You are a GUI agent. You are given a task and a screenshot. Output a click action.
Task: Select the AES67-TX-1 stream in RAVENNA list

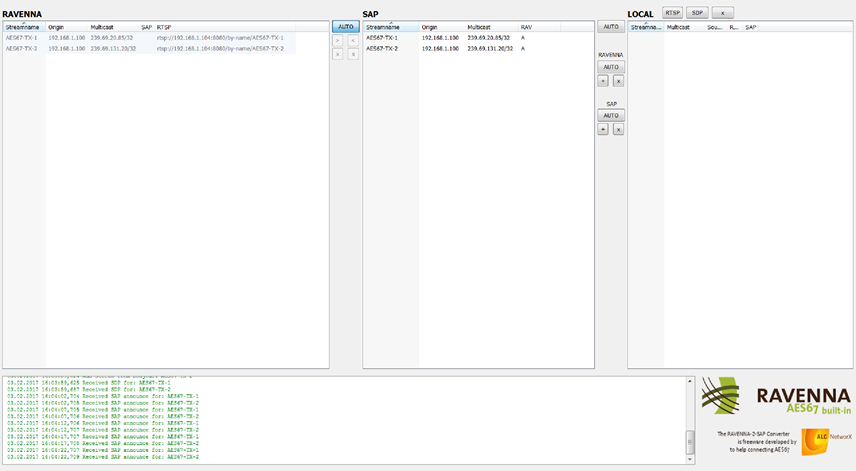click(x=22, y=38)
